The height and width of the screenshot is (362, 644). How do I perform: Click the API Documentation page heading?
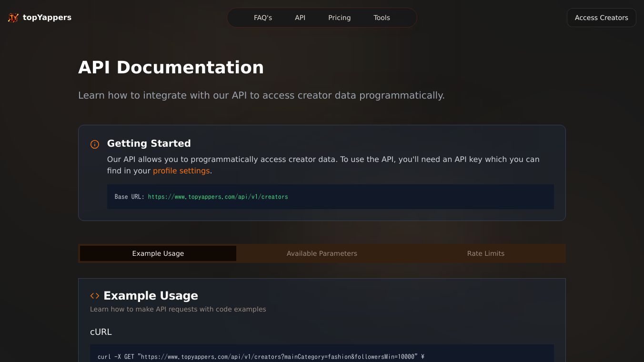171,68
